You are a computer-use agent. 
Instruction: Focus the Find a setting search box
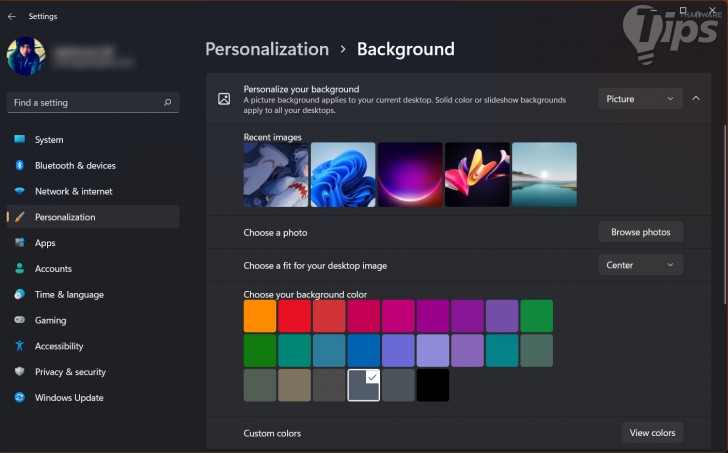click(x=93, y=102)
